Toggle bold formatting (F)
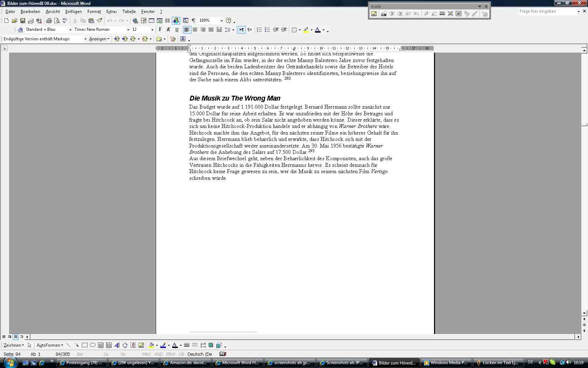Viewport: 588px width, 368px height. click(160, 30)
